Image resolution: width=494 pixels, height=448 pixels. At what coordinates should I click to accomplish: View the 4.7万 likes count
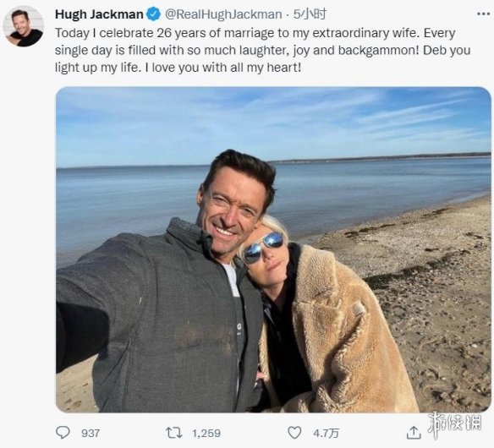326,434
